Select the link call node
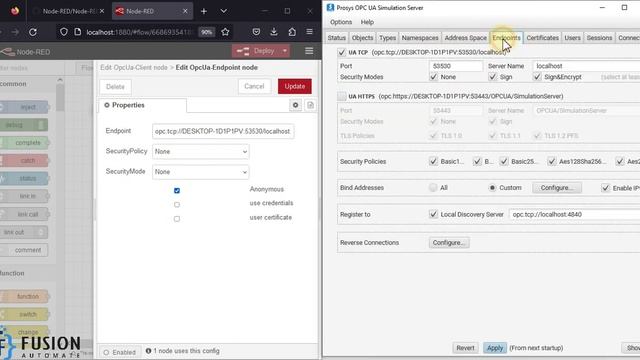 [x=24, y=214]
